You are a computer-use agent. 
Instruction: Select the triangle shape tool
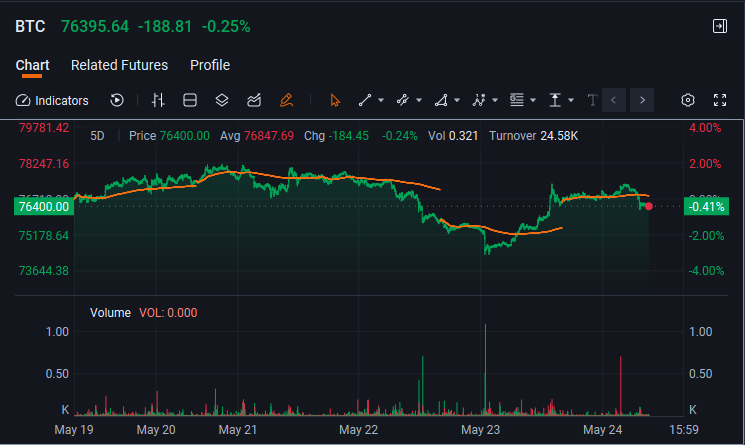441,100
